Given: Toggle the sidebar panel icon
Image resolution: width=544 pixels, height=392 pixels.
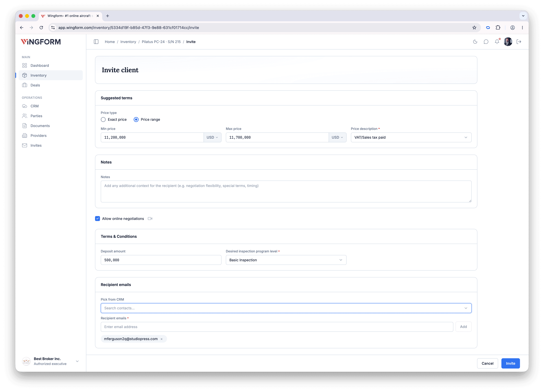Looking at the screenshot, I should pos(96,42).
